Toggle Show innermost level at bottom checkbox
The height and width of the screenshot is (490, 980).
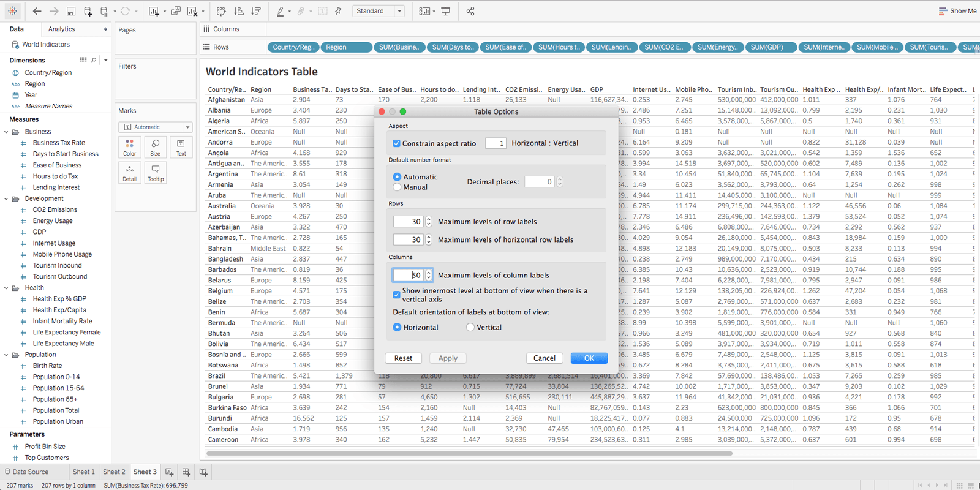[396, 295]
